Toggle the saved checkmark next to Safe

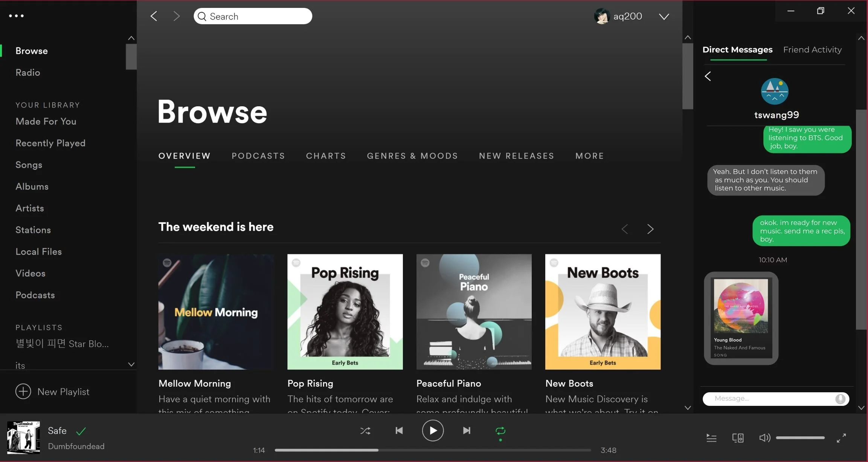pyautogui.click(x=81, y=431)
